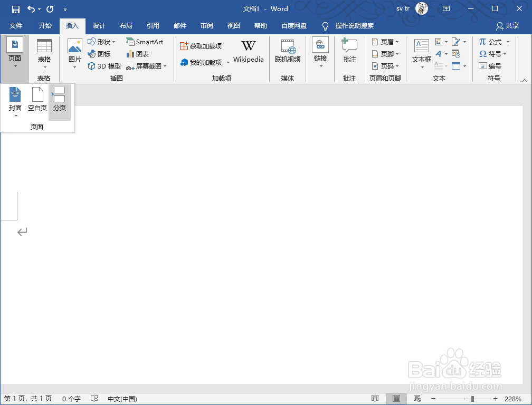
Task: Switch to the 布局 tab
Action: 126,26
